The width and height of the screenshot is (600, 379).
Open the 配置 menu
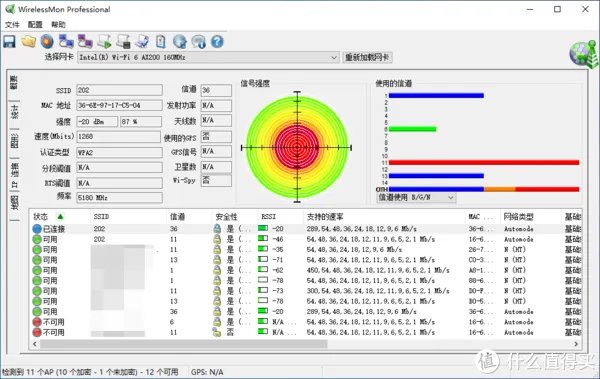pos(35,25)
